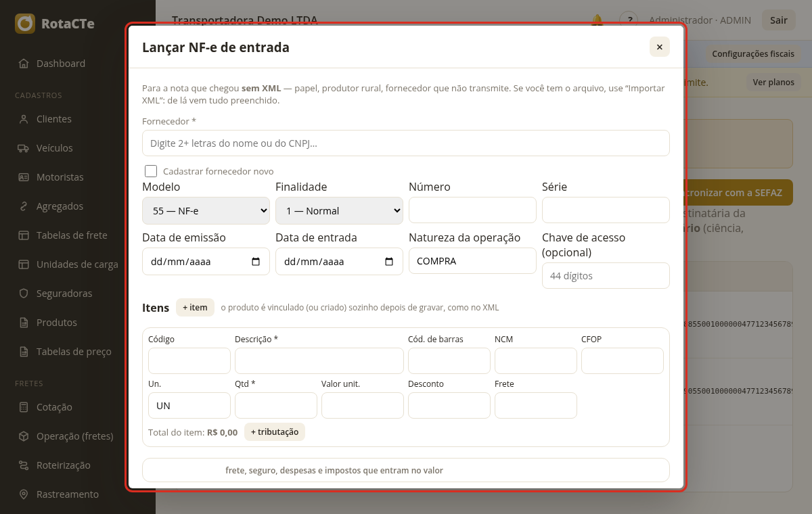Click the Operação (fretes) box icon
The width and height of the screenshot is (812, 514).
(24, 436)
